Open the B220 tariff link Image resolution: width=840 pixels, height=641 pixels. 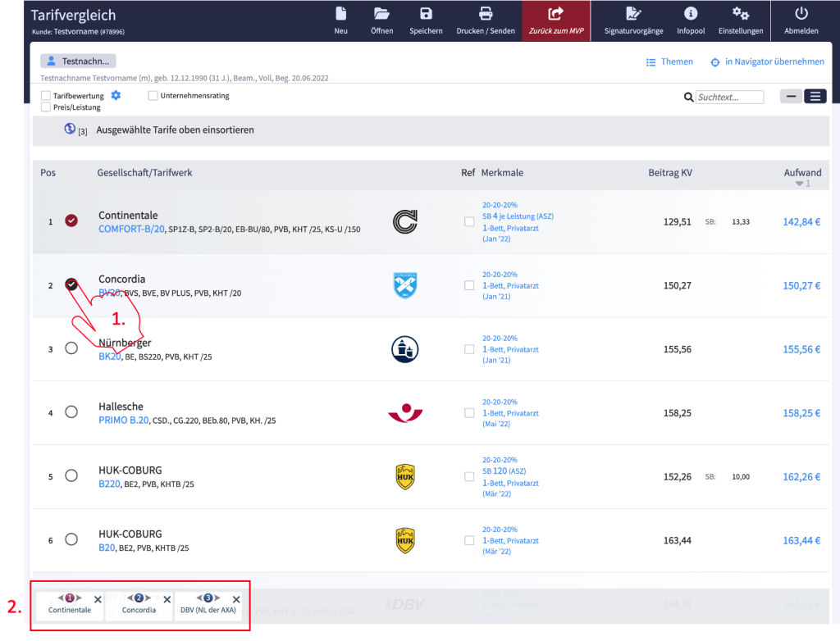point(109,484)
